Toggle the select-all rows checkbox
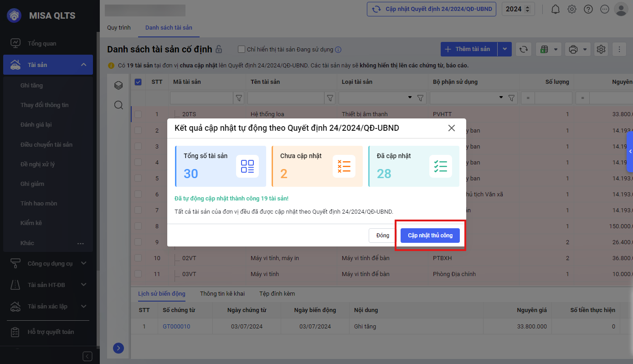This screenshot has width=633, height=364. coord(138,82)
